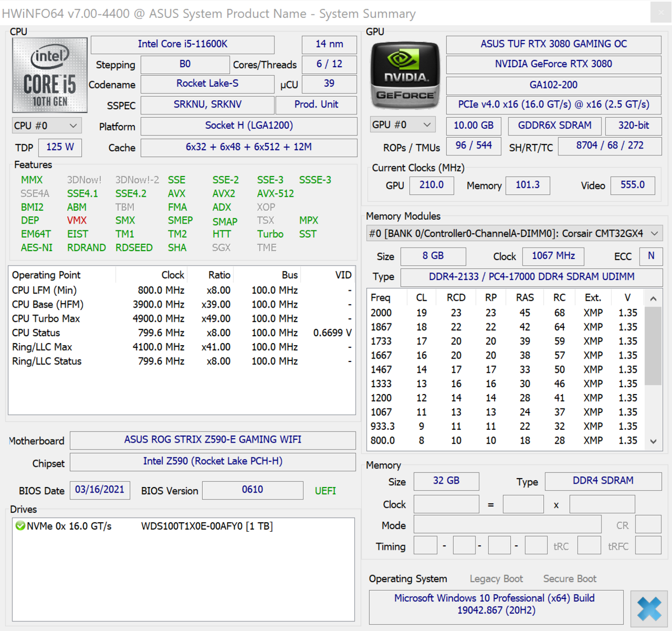Select the 1067 MHz XMP timing row
Viewport: 672px width, 631px height.
tap(506, 412)
